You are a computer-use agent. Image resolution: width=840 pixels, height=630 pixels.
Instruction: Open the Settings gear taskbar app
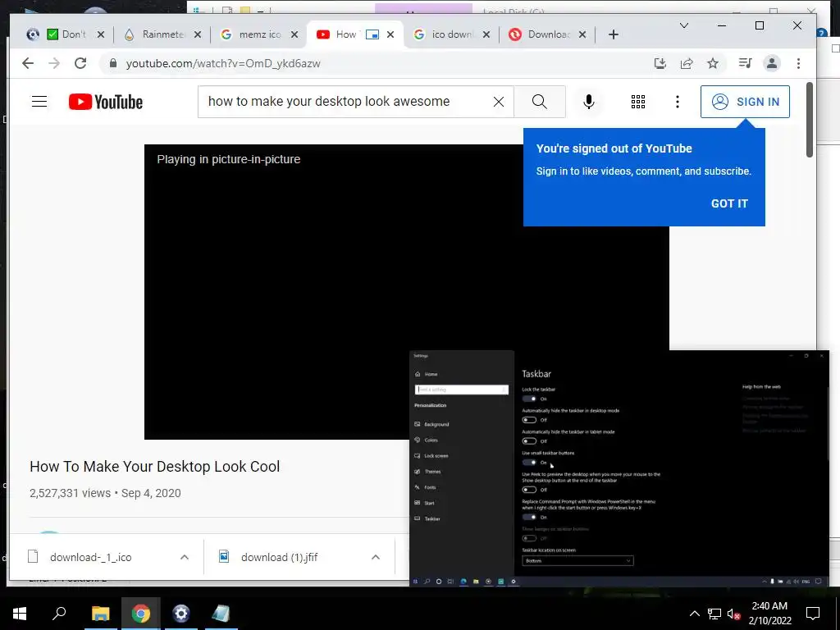[x=181, y=614]
